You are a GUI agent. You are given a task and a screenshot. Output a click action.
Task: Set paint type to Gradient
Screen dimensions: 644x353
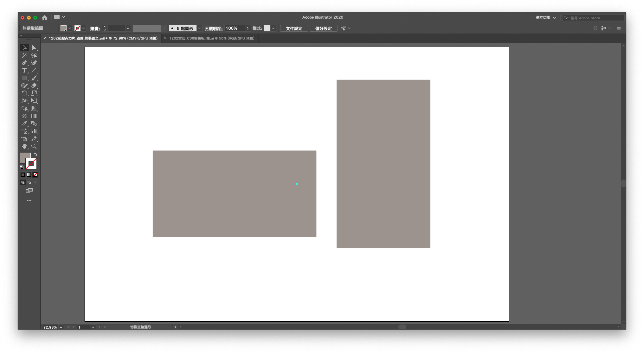click(x=29, y=175)
